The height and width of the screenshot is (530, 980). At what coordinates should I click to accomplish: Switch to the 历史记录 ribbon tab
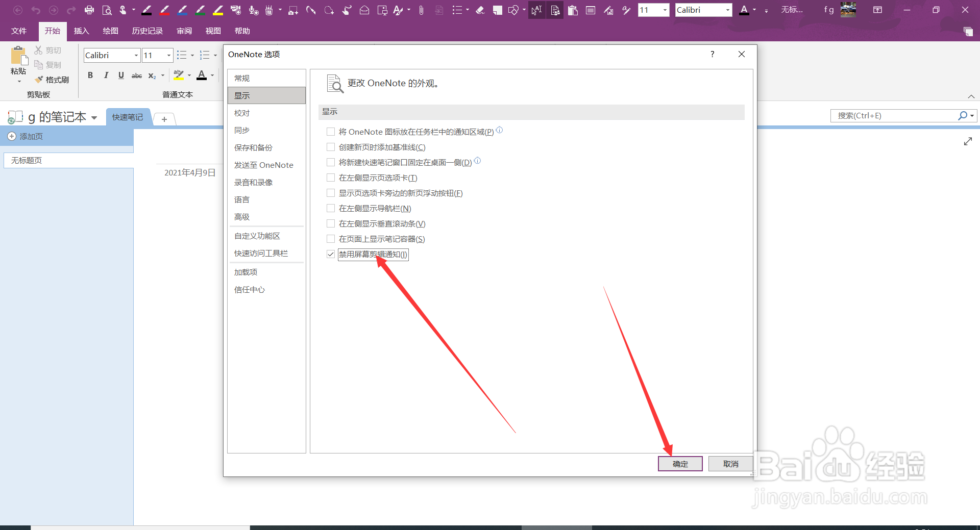point(148,31)
